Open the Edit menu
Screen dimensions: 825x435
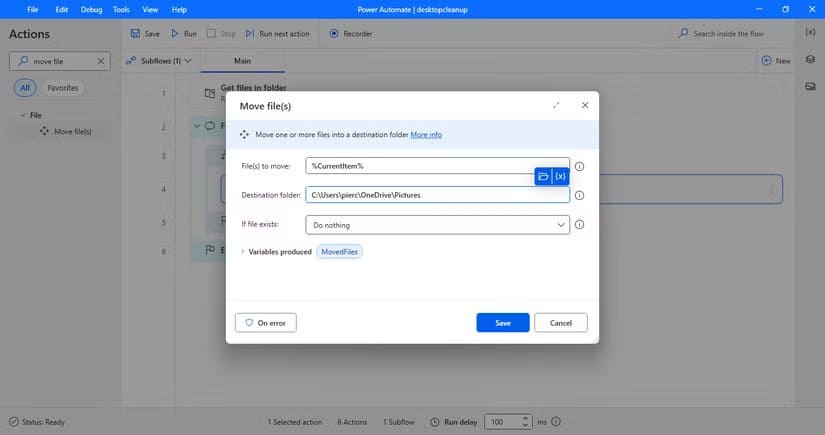[x=62, y=9]
